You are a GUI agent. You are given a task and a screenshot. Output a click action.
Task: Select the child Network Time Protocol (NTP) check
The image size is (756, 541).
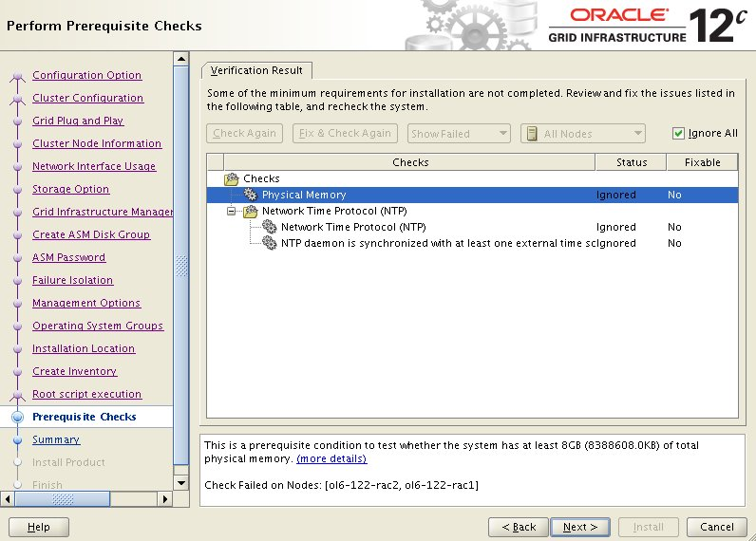[473, 227]
